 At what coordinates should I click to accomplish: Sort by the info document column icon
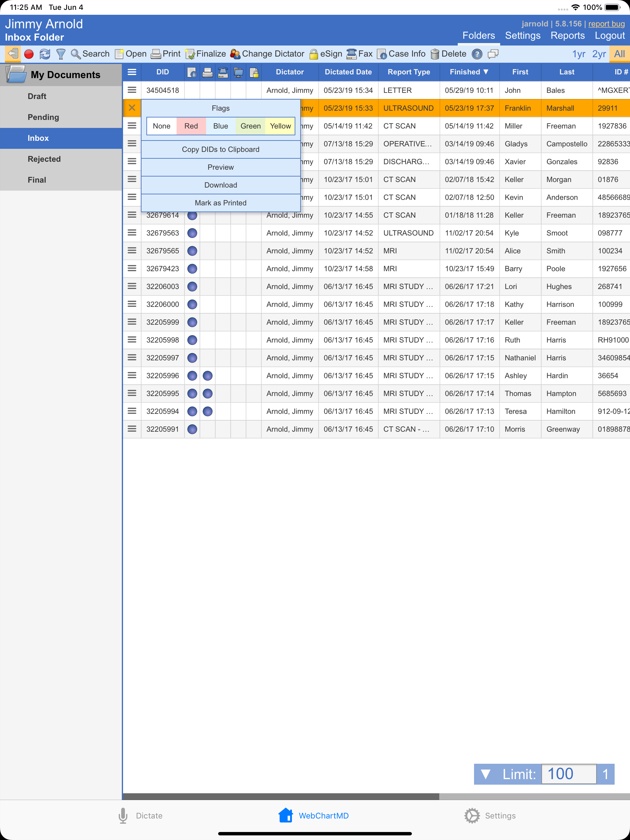[x=192, y=72]
